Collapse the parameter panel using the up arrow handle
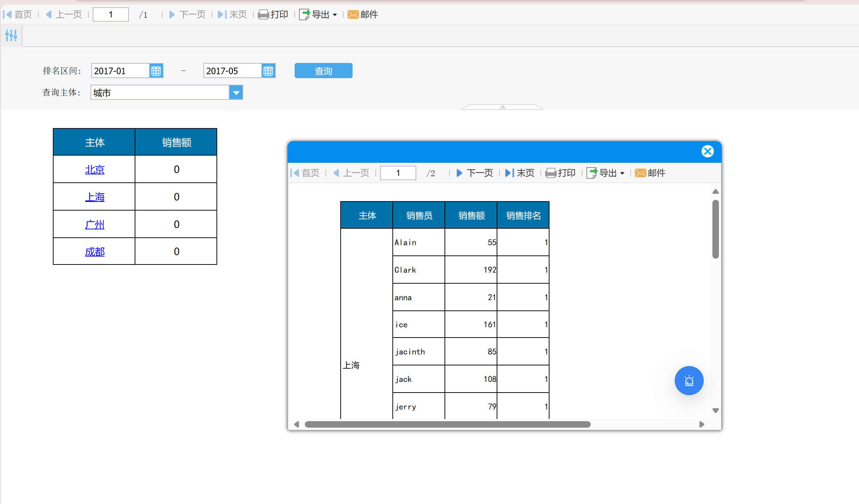This screenshot has width=859, height=504. tap(502, 107)
